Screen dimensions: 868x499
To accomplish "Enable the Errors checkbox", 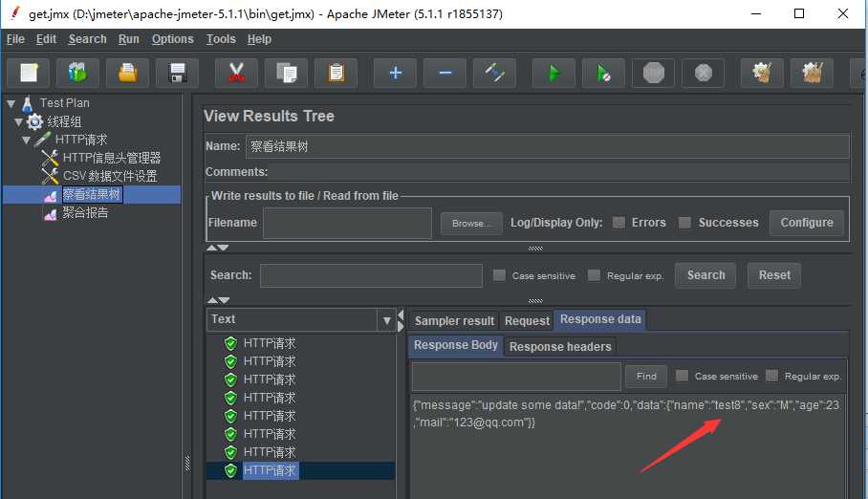I will click(618, 223).
